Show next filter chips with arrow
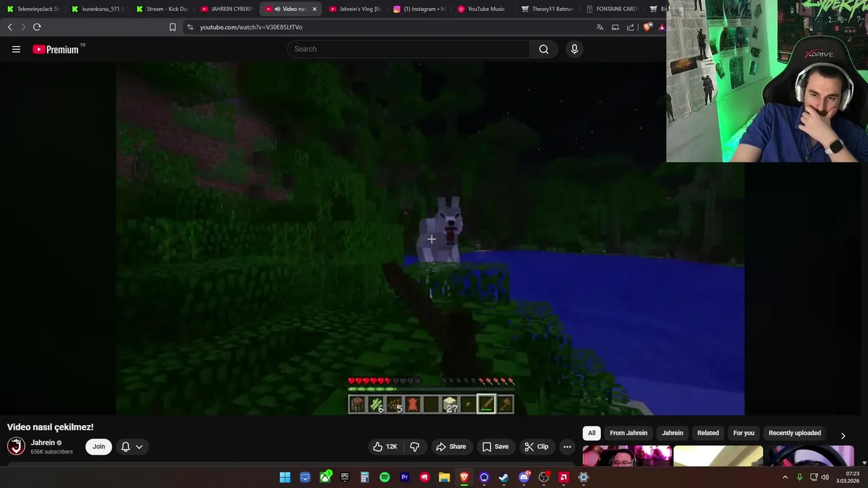This screenshot has width=868, height=488. point(843,436)
